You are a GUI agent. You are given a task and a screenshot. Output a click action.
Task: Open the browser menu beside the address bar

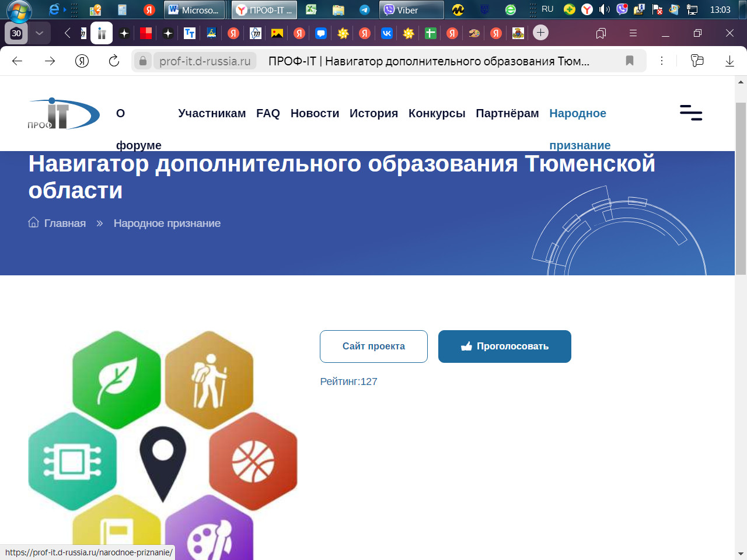(x=662, y=61)
